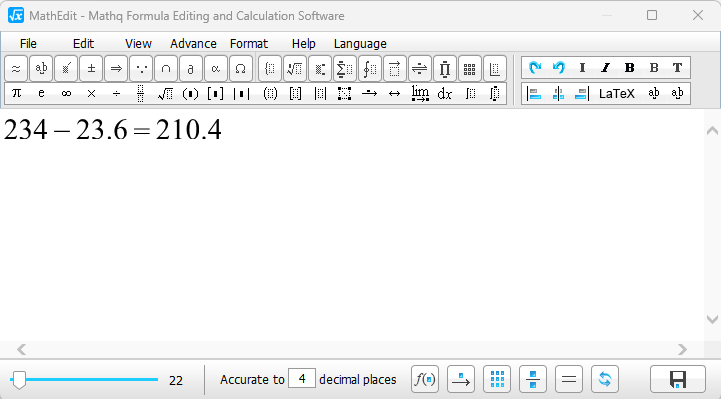721x399 pixels.
Task: Click the horizontal scrollbar right arrow
Action: (682, 350)
